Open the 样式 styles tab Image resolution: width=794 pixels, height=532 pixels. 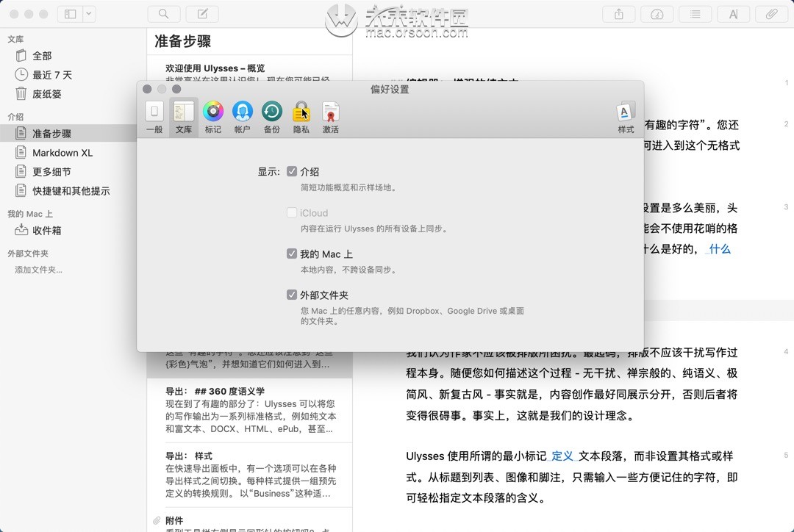[626, 117]
